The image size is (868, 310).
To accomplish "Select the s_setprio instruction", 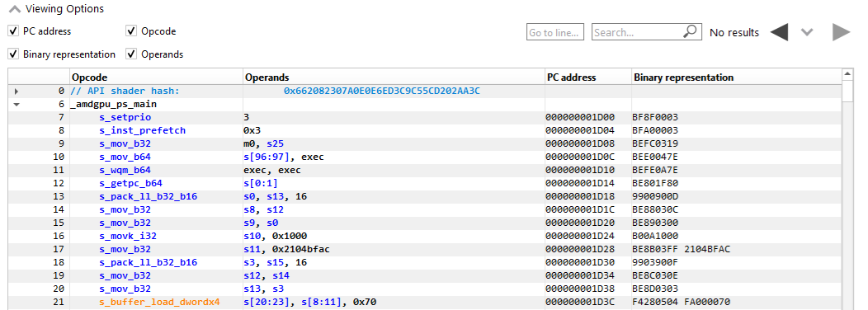I will [125, 117].
